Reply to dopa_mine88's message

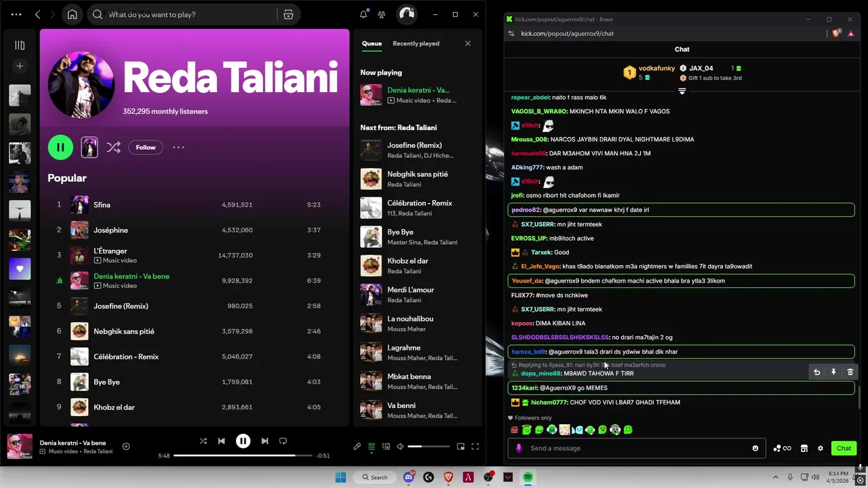click(816, 371)
